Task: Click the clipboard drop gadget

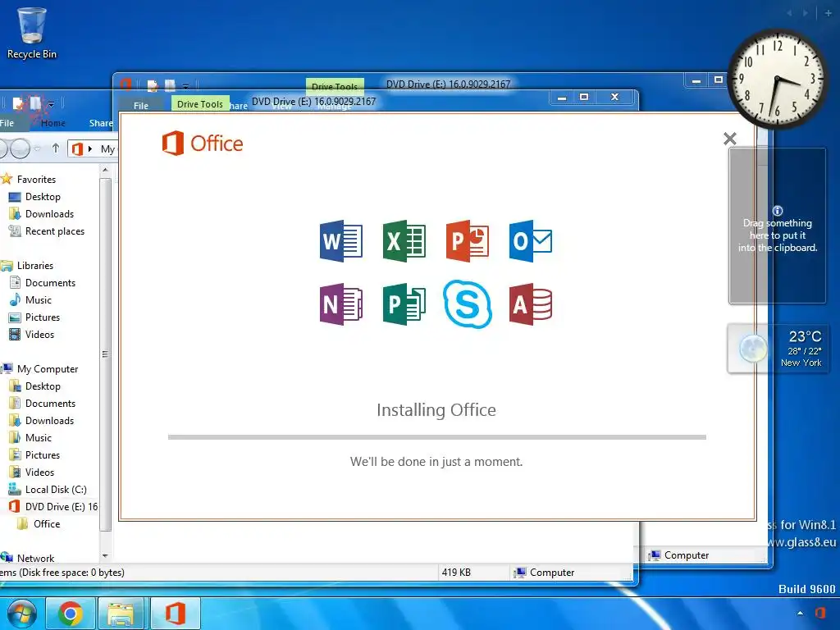Action: 778,226
